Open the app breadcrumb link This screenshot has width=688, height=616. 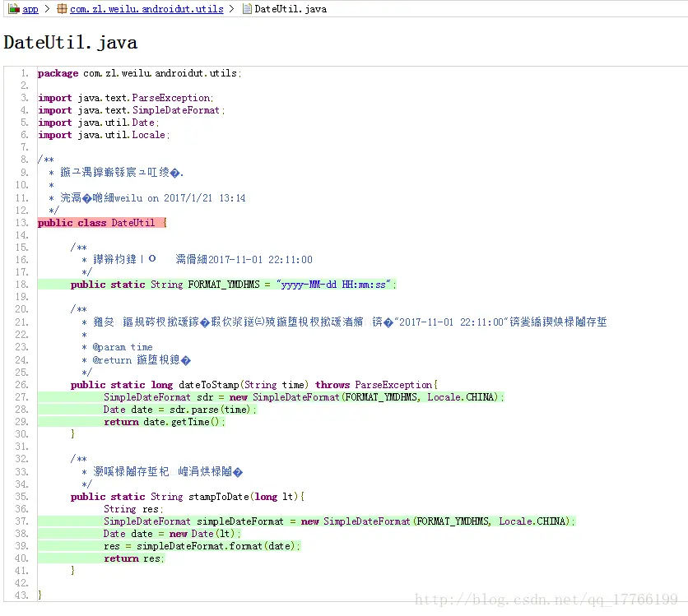click(x=30, y=9)
